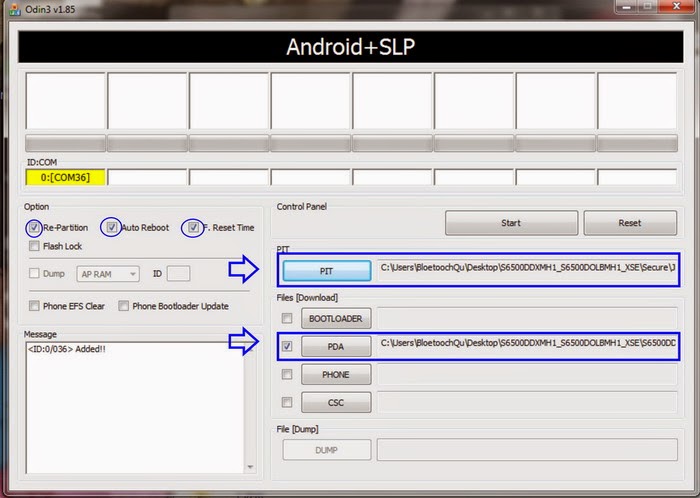Enable the PHONE file checkbox
Viewport: 700px width, 498px height.
[287, 374]
